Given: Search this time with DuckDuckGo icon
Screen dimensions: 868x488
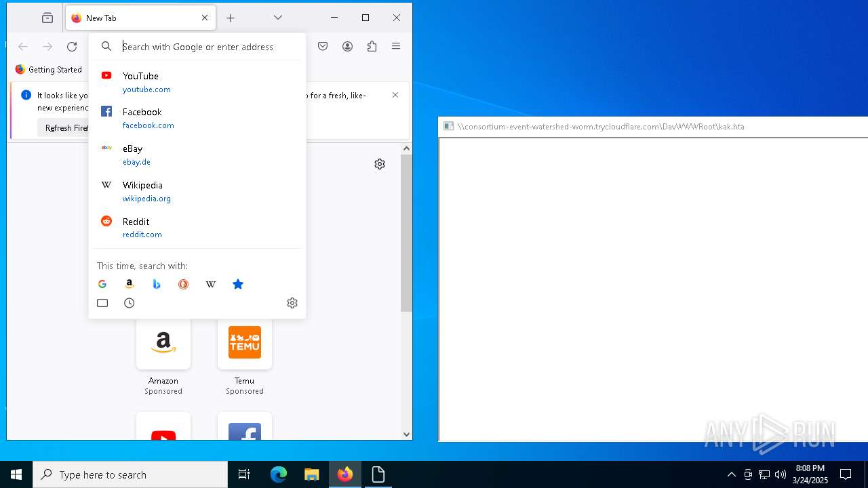Looking at the screenshot, I should coord(184,284).
